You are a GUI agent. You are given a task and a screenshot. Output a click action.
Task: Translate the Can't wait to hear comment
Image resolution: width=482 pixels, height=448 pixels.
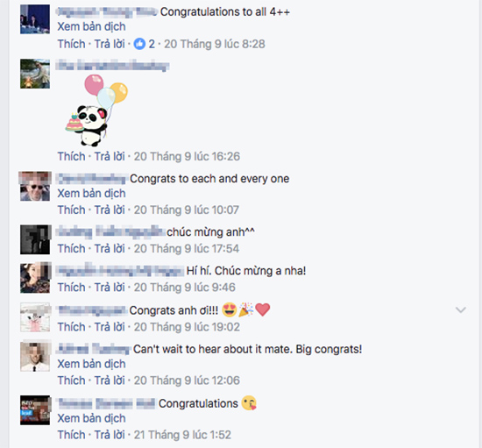(92, 364)
